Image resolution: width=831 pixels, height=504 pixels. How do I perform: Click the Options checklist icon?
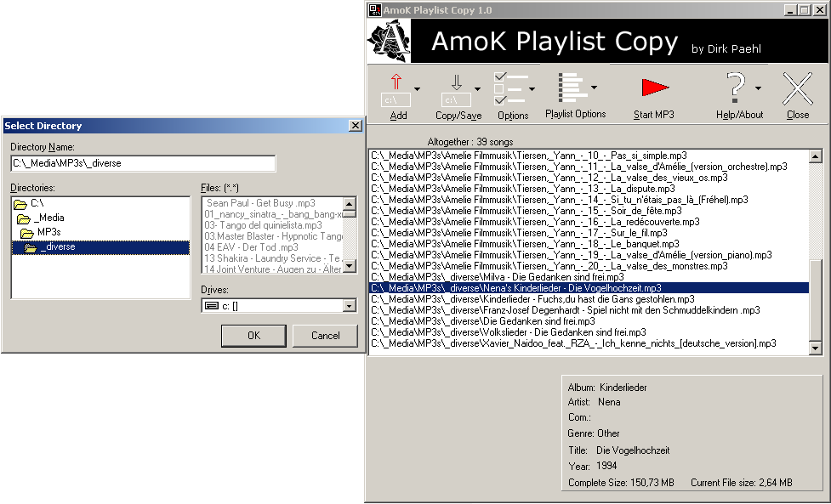coord(510,88)
